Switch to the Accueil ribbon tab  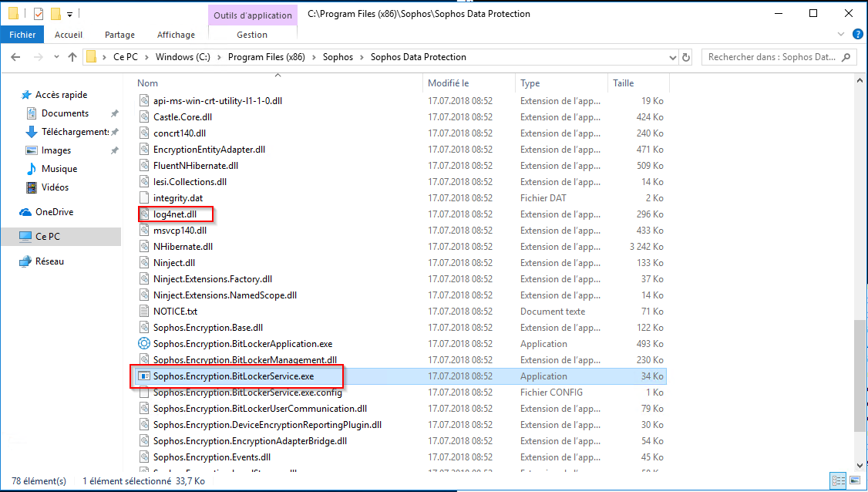(69, 35)
